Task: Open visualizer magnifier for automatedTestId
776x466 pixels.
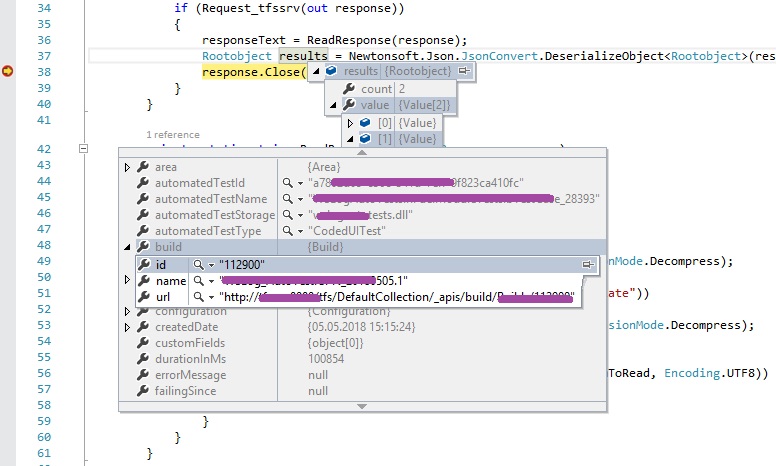Action: [x=288, y=183]
